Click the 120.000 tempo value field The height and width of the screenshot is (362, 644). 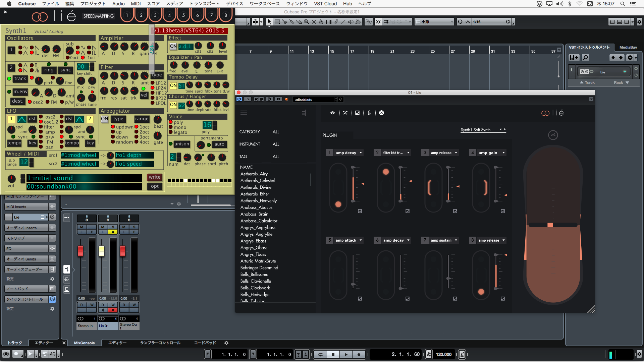point(443,354)
